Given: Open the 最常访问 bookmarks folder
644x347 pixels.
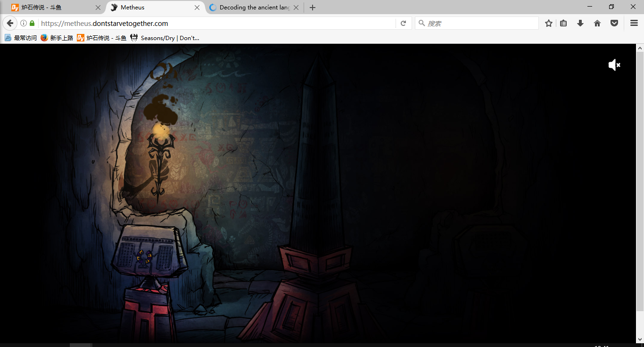Looking at the screenshot, I should (21, 38).
